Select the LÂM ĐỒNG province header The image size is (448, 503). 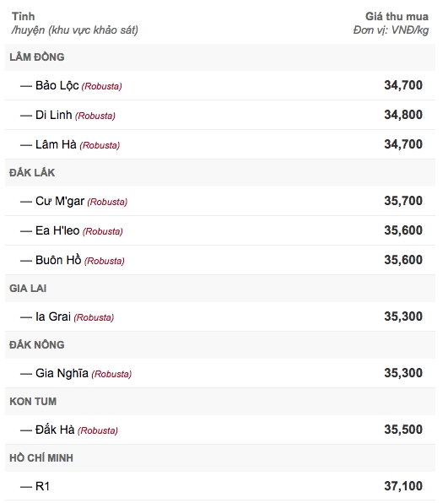click(37, 57)
